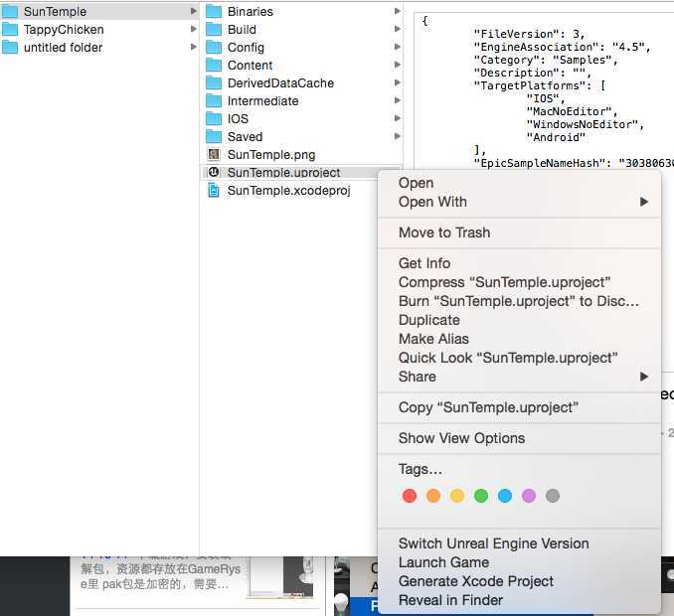Apply the green tag color
The image size is (674, 616).
coord(481,496)
